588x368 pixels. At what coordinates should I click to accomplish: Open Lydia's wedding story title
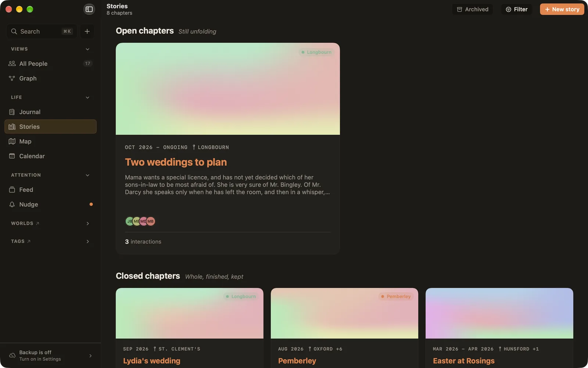point(152,361)
